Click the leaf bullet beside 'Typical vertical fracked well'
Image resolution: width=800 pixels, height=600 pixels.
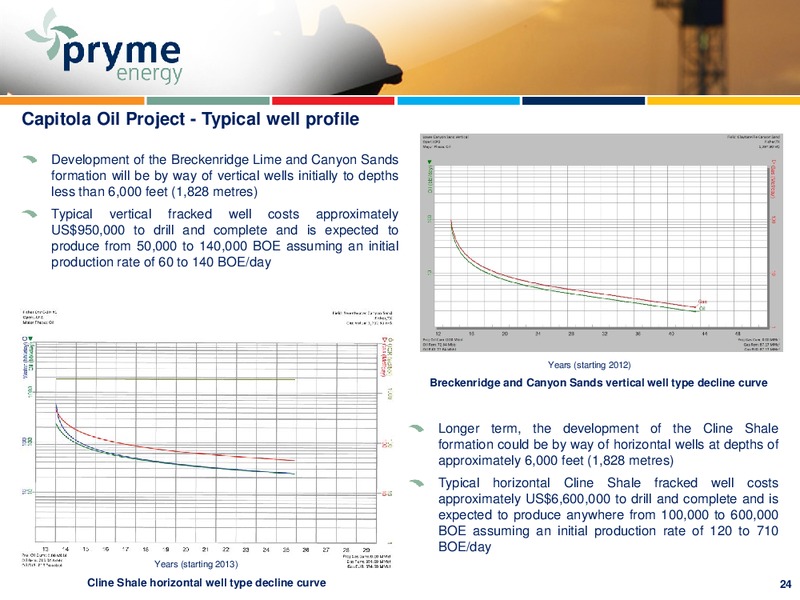[x=30, y=214]
